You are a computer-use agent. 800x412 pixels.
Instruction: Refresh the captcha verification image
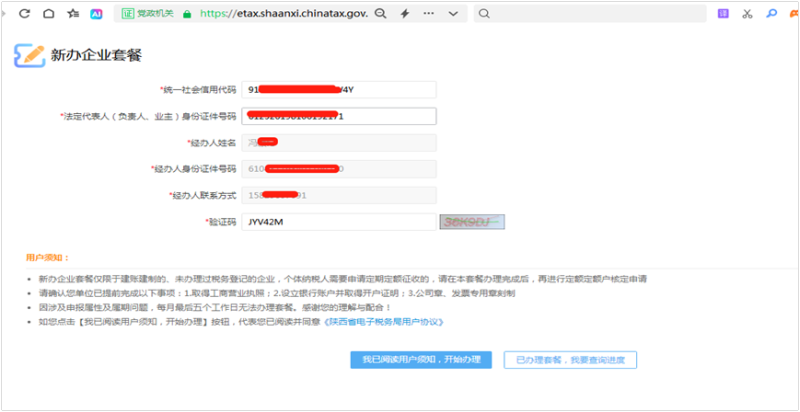pyautogui.click(x=470, y=222)
